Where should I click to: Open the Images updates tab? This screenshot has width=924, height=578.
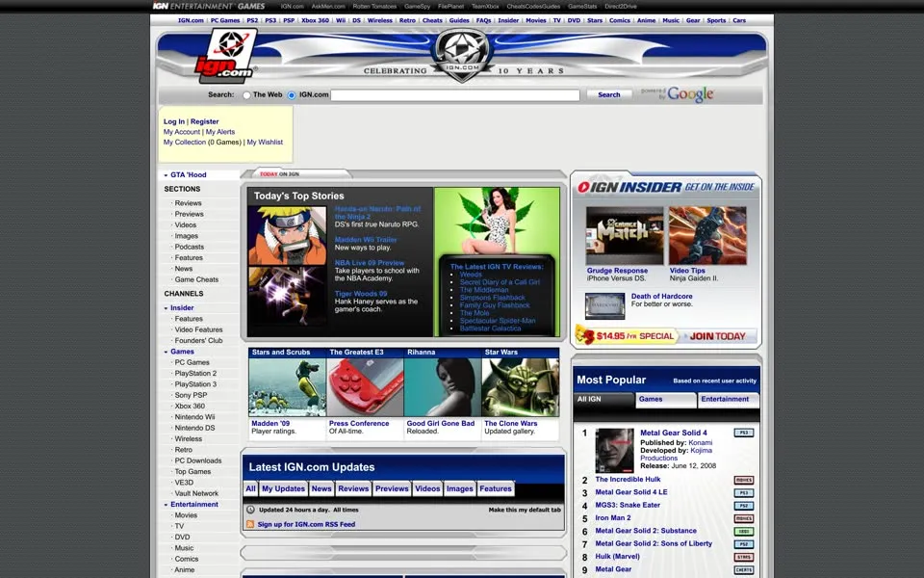(x=460, y=489)
